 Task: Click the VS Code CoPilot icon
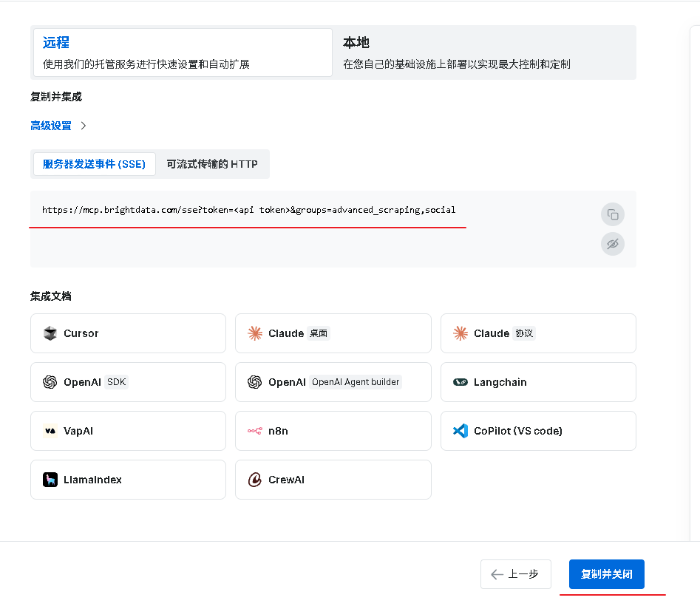(461, 431)
